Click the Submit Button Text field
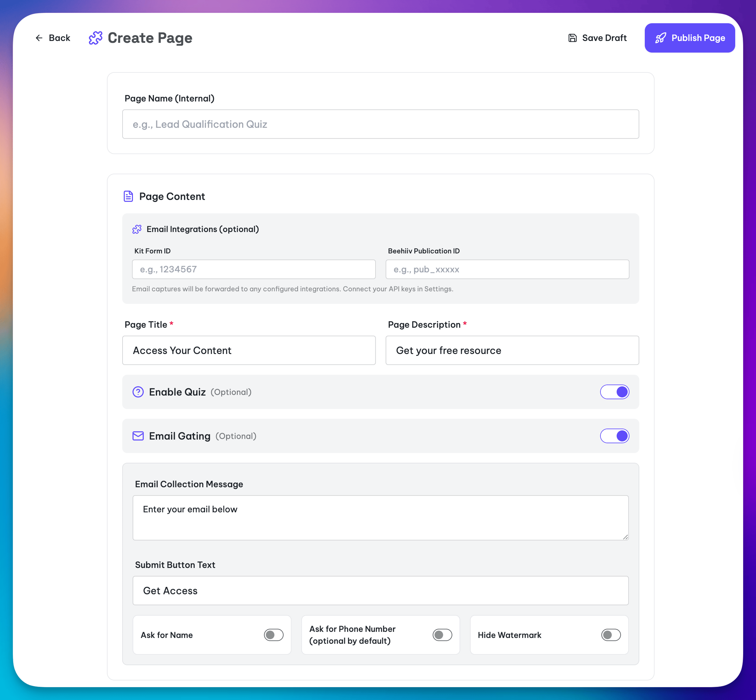Screen dimensions: 756x700 [380, 591]
